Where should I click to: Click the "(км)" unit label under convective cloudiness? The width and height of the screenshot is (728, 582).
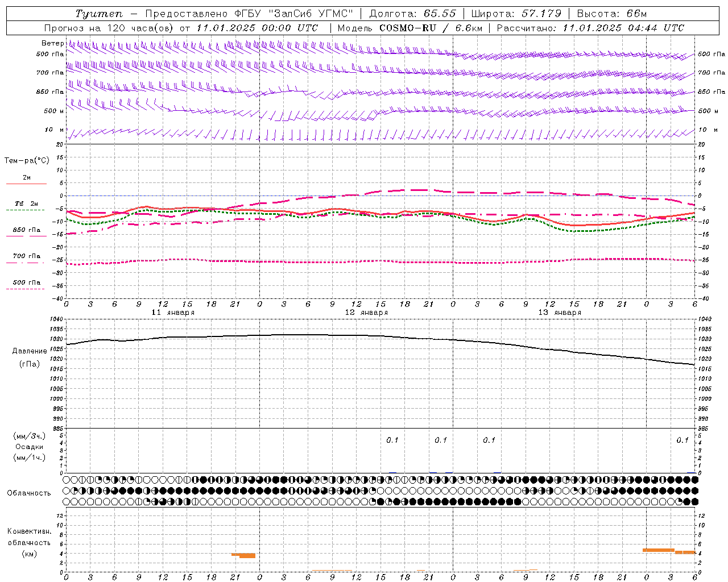pyautogui.click(x=30, y=554)
